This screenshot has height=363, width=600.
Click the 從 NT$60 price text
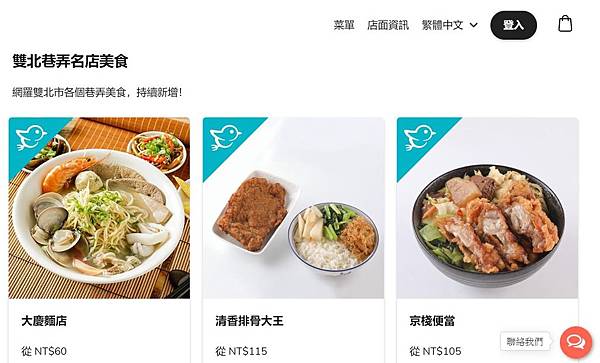pos(44,351)
